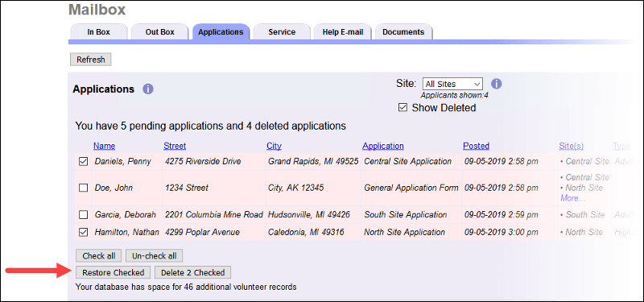Image resolution: width=644 pixels, height=302 pixels.
Task: Click city Caledonia, MI 49316
Action: click(306, 232)
